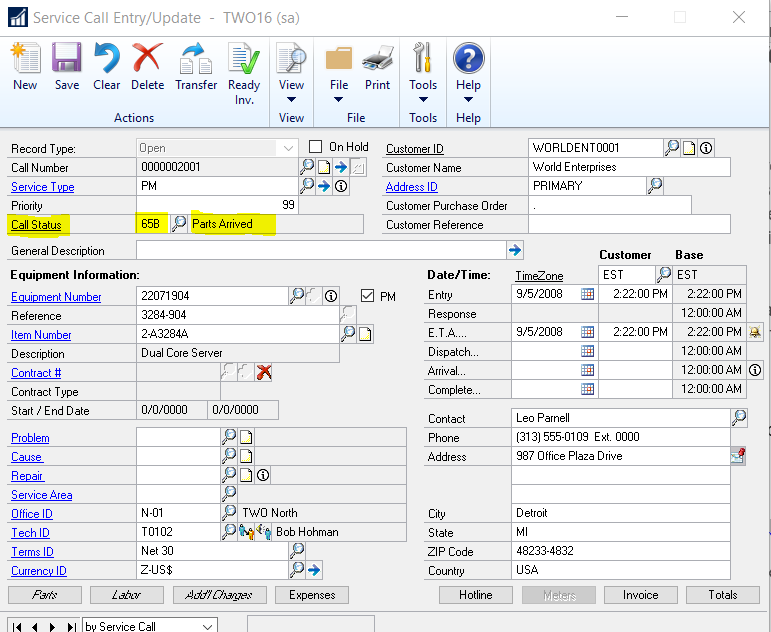Viewport: 771px width, 632px height.
Task: Click the Clear action icon
Action: 106,66
